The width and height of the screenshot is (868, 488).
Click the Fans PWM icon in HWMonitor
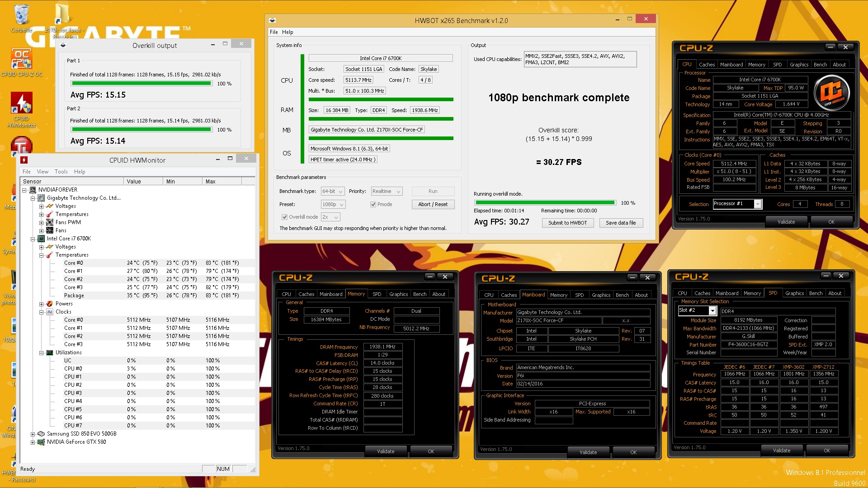tap(50, 222)
